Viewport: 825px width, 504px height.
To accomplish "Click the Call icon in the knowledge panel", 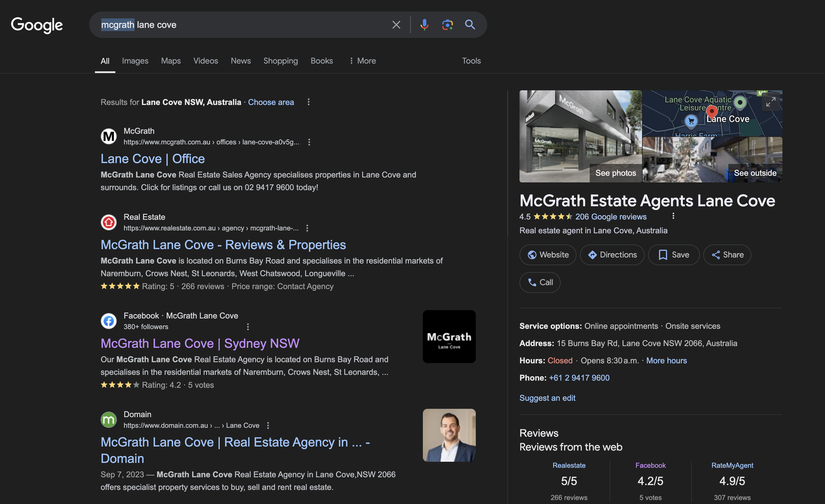I will coord(533,282).
